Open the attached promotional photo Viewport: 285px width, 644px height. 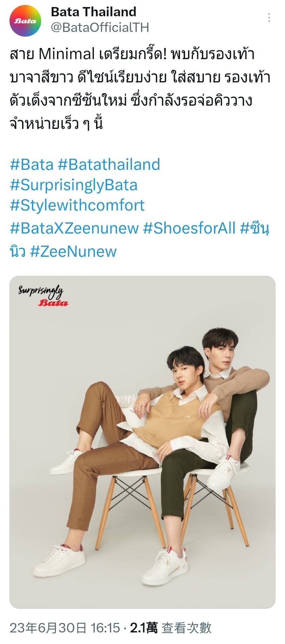coord(142,442)
